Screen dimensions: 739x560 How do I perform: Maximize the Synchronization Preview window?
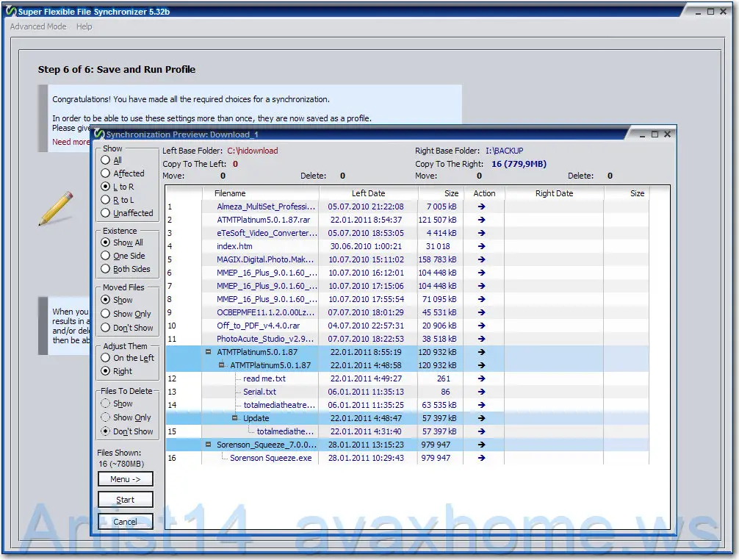655,134
